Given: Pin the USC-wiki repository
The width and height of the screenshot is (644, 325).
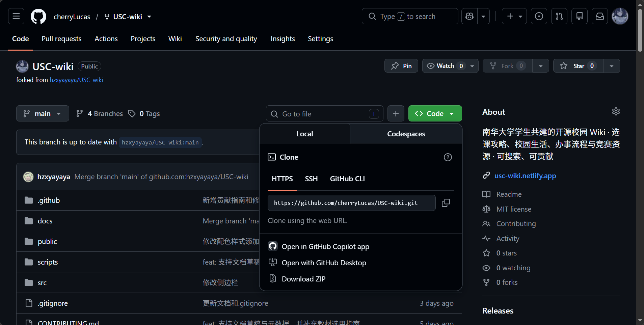Looking at the screenshot, I should [401, 66].
